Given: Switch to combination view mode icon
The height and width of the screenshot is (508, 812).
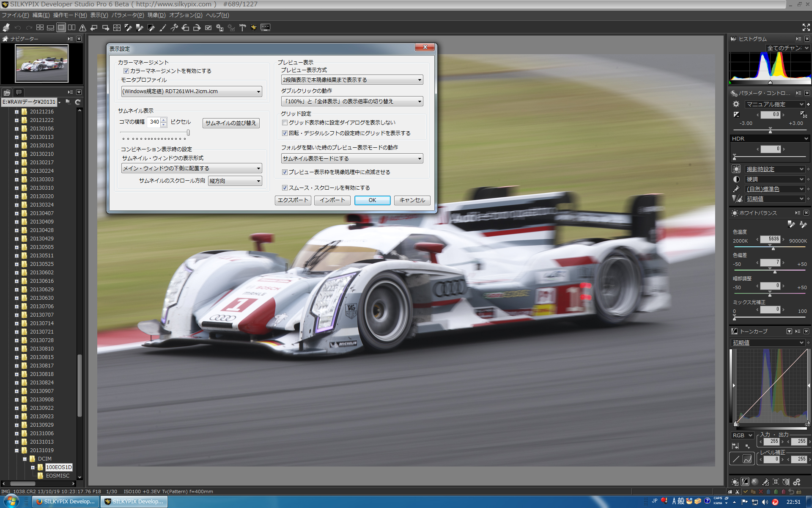Looking at the screenshot, I should pos(50,28).
